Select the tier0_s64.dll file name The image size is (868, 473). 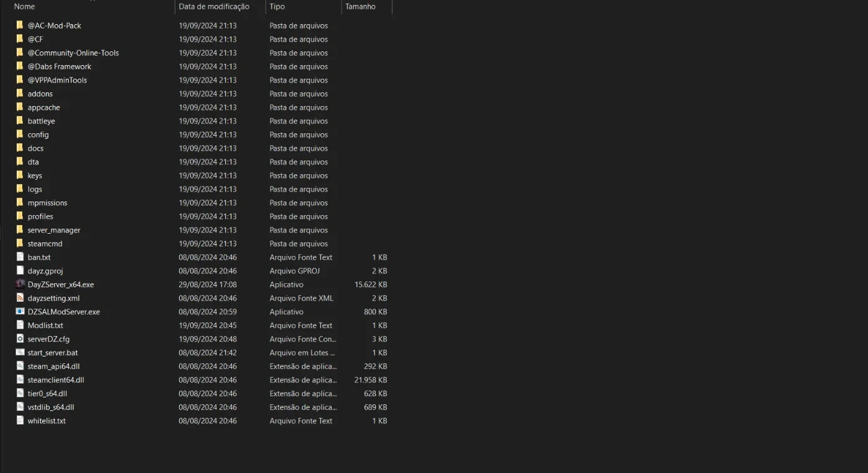pyautogui.click(x=47, y=394)
